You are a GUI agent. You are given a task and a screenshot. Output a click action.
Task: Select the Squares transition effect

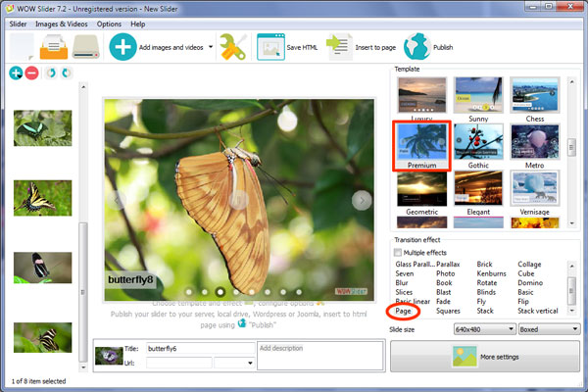click(448, 311)
